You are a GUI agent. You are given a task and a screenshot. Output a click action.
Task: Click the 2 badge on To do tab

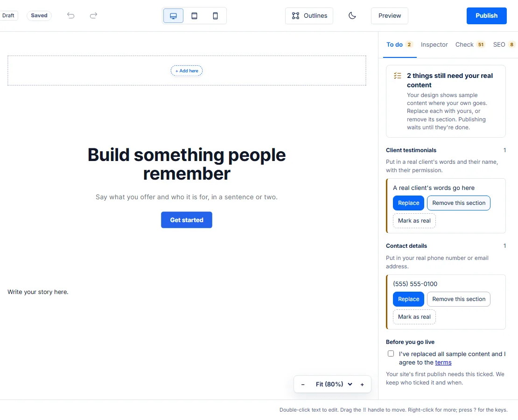[409, 45]
